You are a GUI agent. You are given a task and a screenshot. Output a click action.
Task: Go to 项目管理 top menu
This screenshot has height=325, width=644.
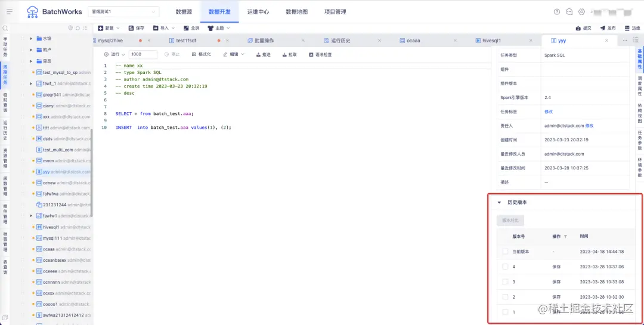coord(335,12)
